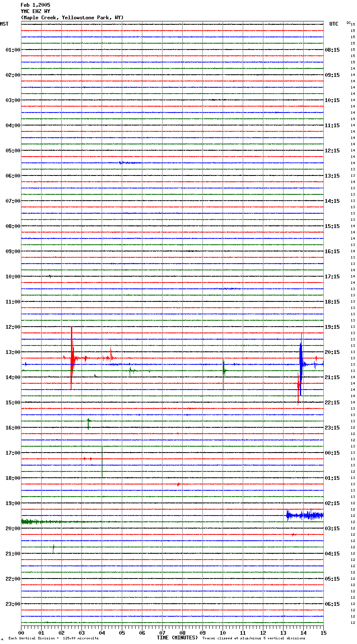Select the 03:00 MST hour label

point(13,100)
